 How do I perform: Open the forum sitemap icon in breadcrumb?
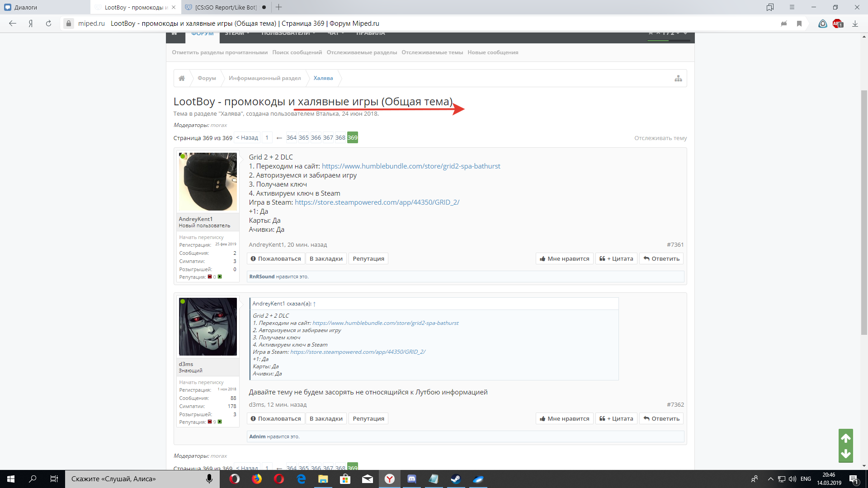coord(678,78)
